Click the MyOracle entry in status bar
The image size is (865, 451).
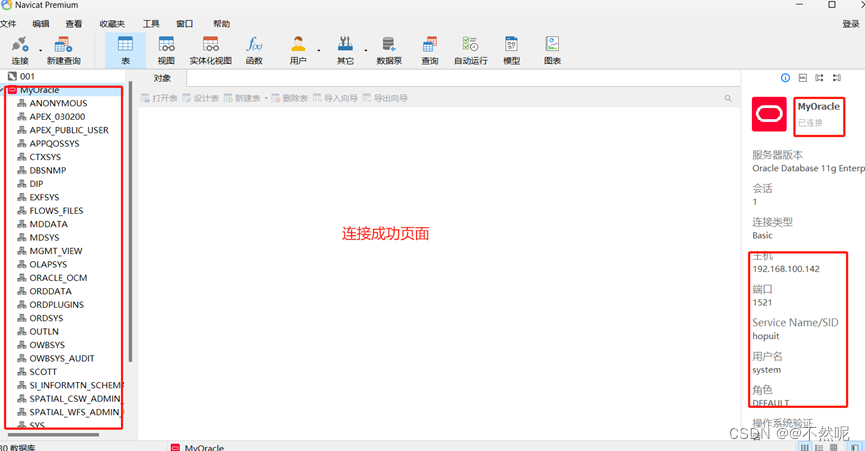tap(197, 447)
